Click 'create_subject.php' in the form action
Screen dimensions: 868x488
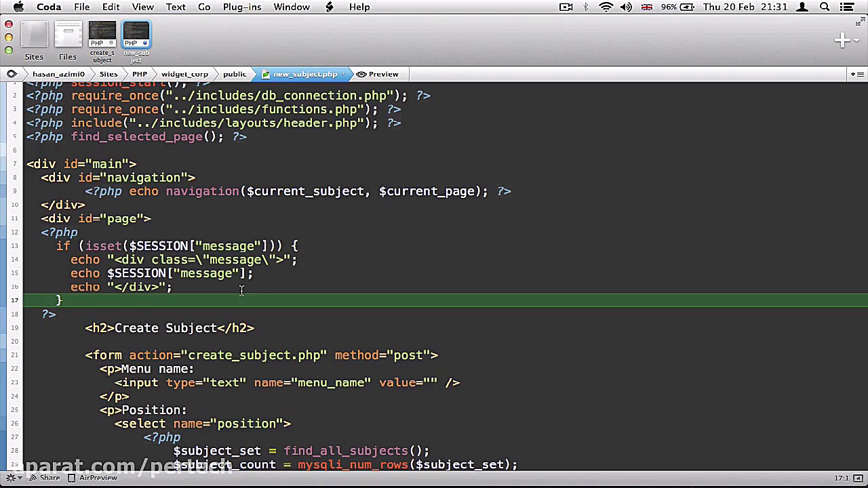[x=254, y=355]
